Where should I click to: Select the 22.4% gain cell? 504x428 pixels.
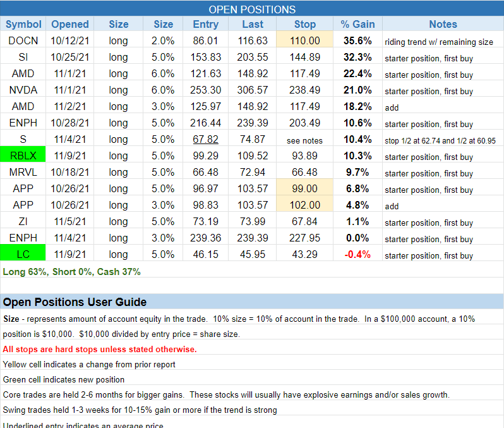[357, 73]
